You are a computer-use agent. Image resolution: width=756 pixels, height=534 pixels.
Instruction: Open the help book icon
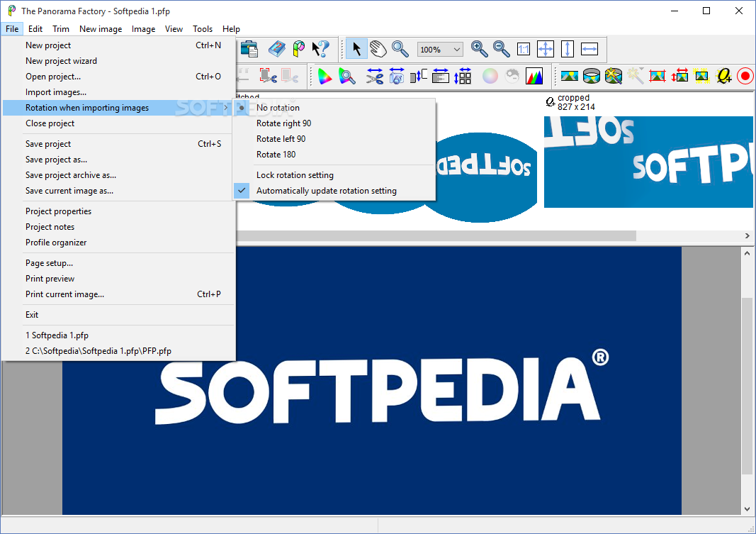277,49
